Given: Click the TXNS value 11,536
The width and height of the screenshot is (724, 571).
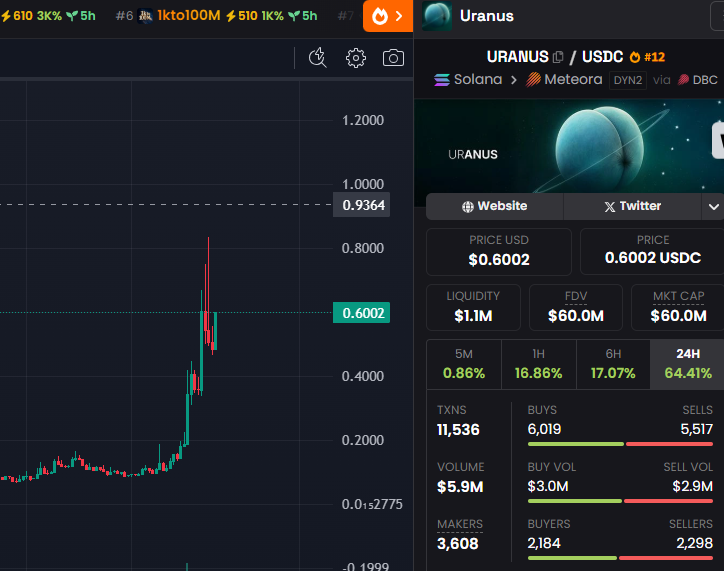Looking at the screenshot, I should [459, 430].
